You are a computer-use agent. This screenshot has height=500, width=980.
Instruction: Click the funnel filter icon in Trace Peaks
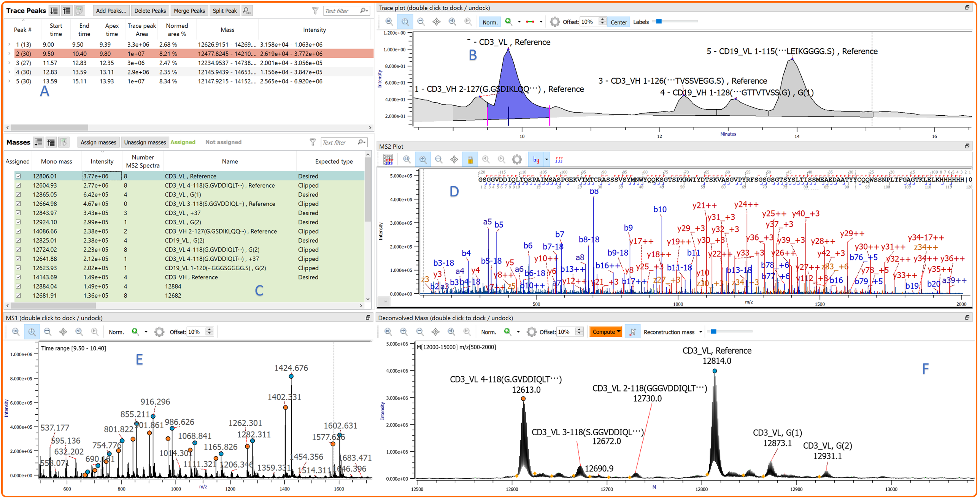click(315, 11)
